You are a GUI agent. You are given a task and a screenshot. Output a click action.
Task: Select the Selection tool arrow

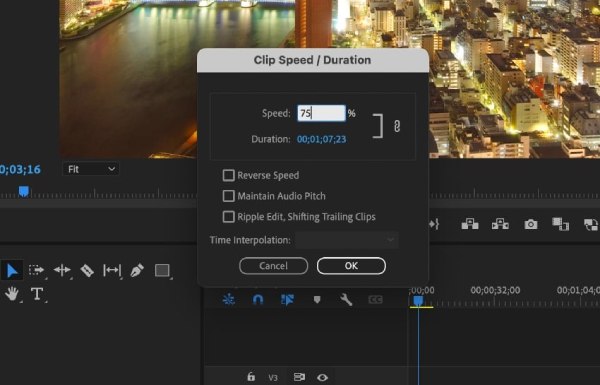point(12,271)
